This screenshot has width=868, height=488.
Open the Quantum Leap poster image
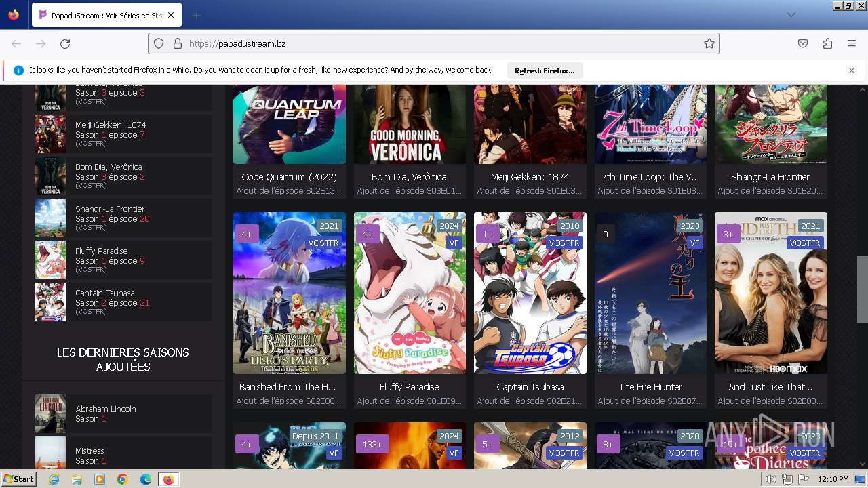click(x=290, y=124)
